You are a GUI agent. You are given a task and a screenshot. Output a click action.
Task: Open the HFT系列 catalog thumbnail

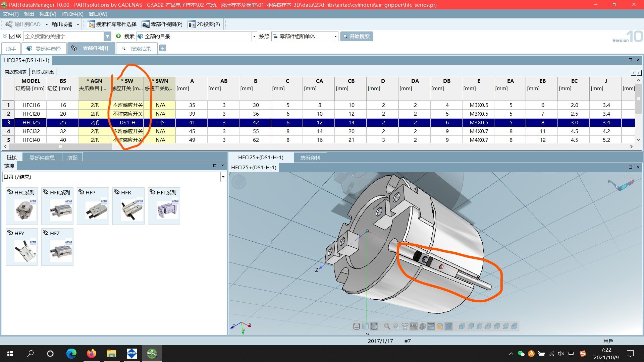(x=164, y=206)
